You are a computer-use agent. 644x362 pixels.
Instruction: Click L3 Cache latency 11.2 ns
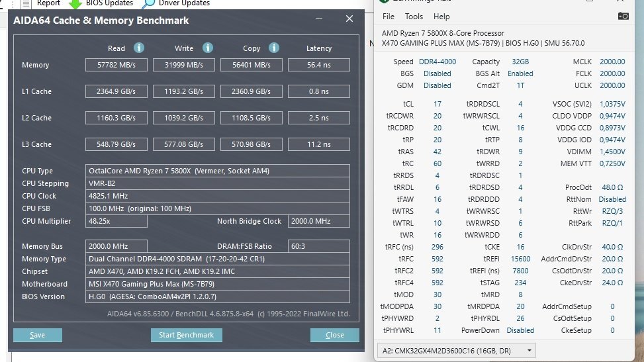pyautogui.click(x=319, y=144)
